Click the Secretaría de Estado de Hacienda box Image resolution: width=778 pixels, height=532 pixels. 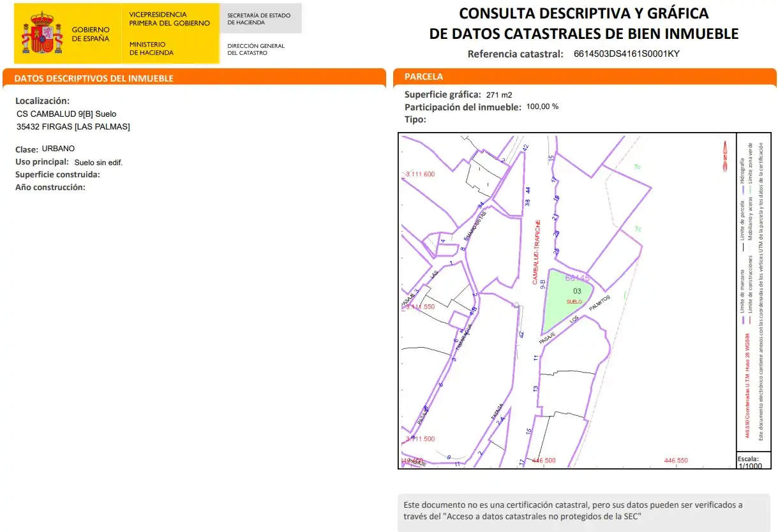click(260, 18)
